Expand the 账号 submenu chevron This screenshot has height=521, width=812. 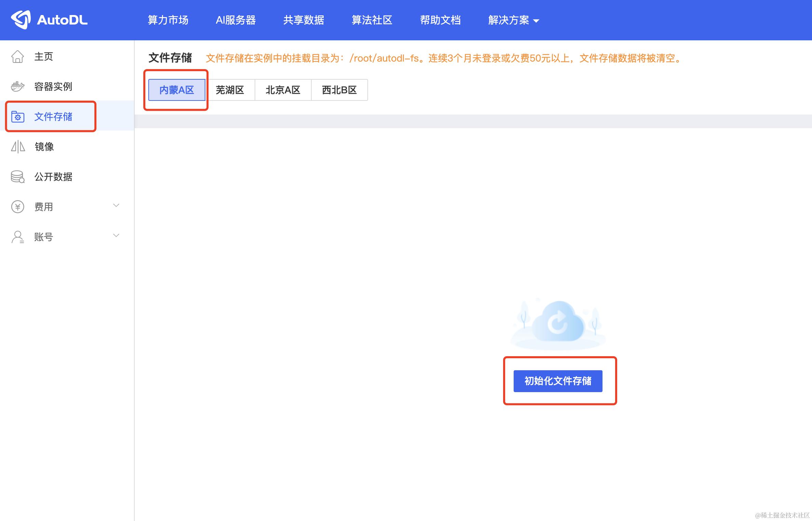click(x=116, y=236)
